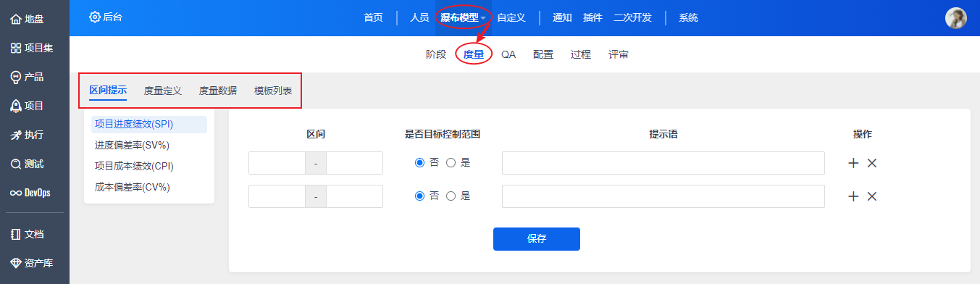Open the user avatar menu
Image resolution: width=980 pixels, height=284 pixels.
(956, 18)
